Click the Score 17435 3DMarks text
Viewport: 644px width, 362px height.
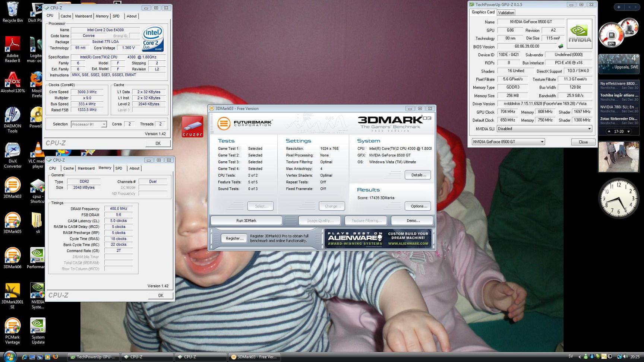(x=376, y=198)
